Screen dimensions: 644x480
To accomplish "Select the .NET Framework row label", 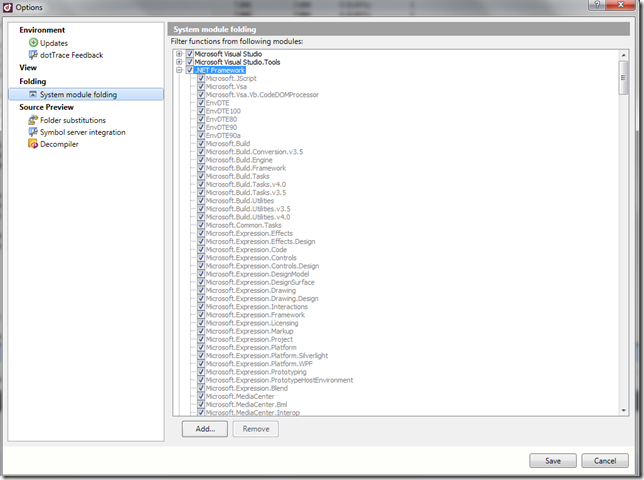I will tap(220, 70).
